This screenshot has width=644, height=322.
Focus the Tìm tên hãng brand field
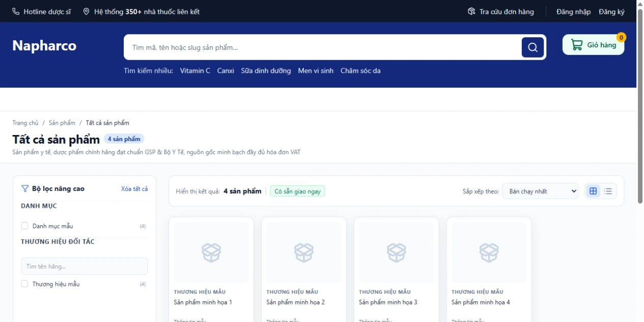point(85,266)
